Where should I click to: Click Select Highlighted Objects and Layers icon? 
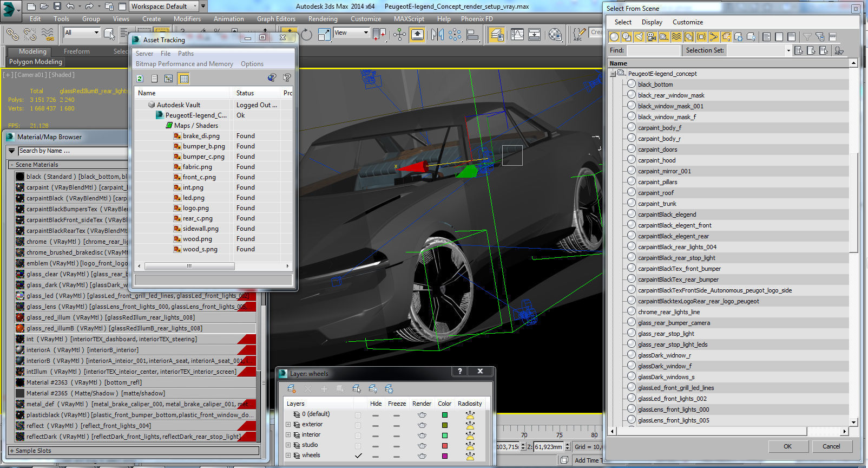357,389
